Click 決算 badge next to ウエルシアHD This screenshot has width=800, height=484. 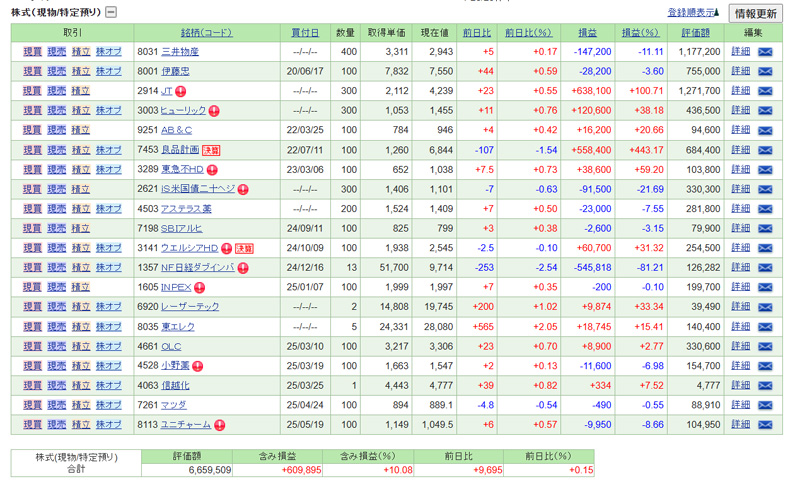[244, 249]
